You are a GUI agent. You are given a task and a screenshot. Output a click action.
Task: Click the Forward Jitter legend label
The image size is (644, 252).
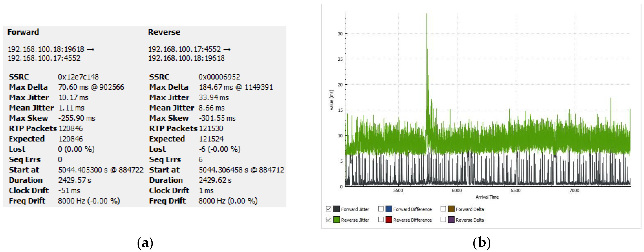[355, 209]
